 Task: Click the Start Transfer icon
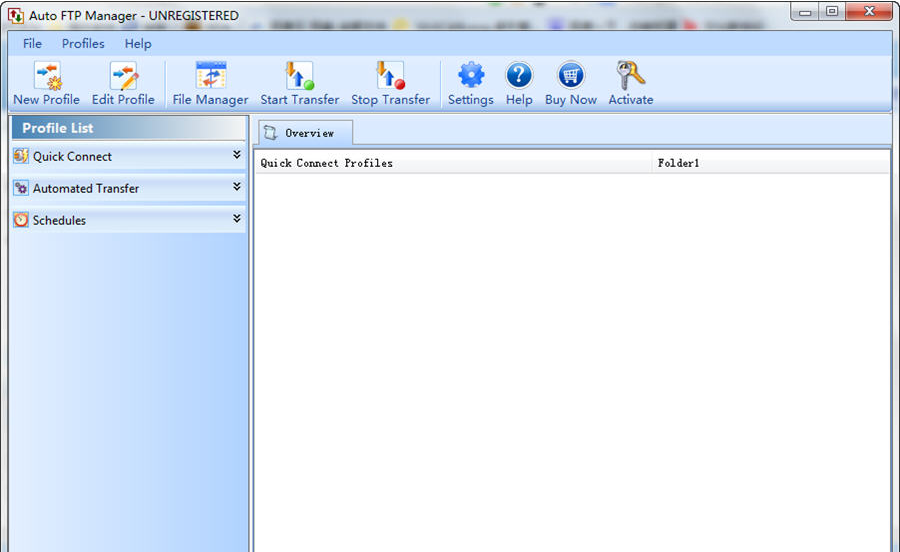coord(300,76)
